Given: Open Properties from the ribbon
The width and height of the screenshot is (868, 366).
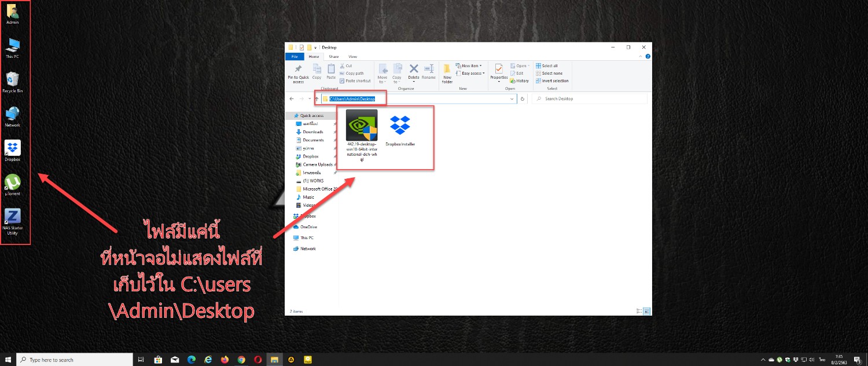Looking at the screenshot, I should (499, 74).
